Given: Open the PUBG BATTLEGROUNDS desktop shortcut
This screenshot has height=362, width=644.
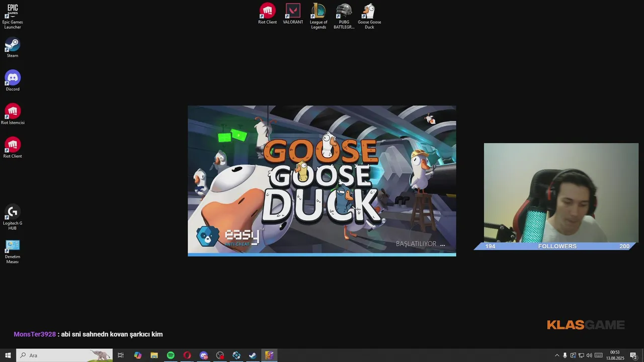Looking at the screenshot, I should [344, 16].
